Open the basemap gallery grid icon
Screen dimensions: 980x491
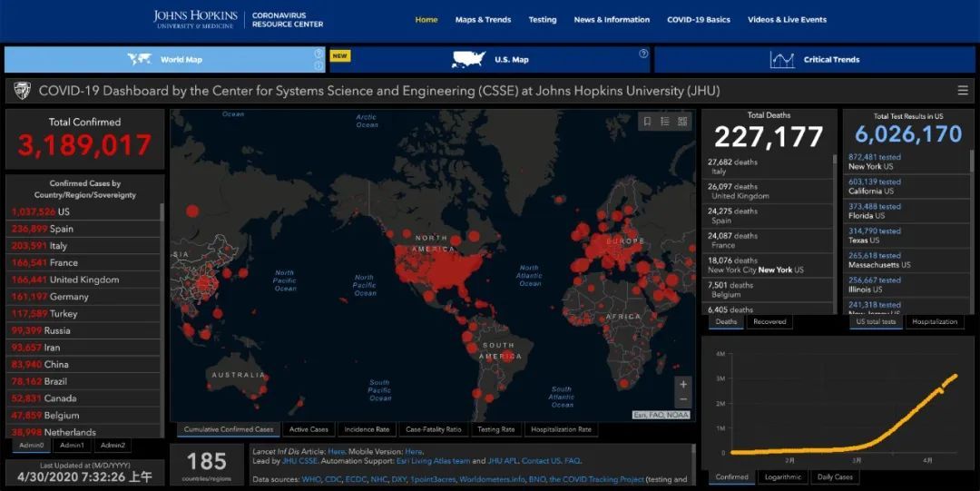point(682,122)
